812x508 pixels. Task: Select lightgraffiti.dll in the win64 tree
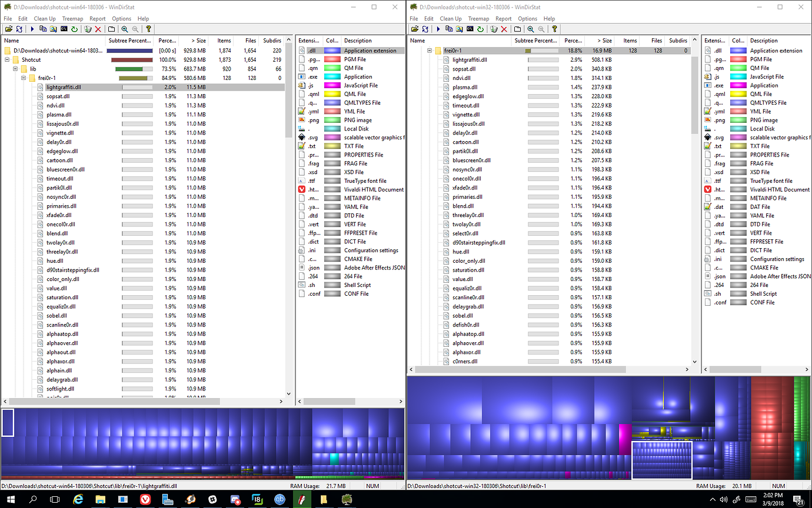tap(64, 87)
